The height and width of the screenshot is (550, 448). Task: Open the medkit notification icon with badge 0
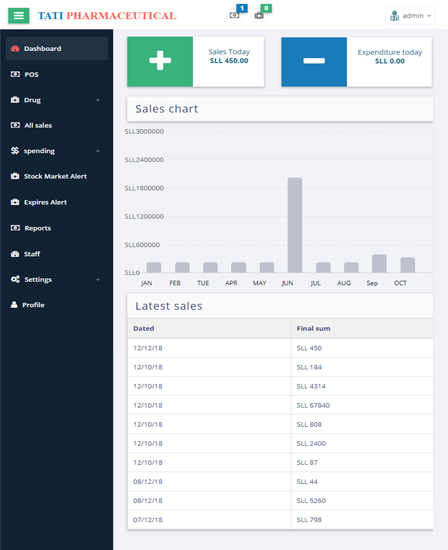coord(259,15)
